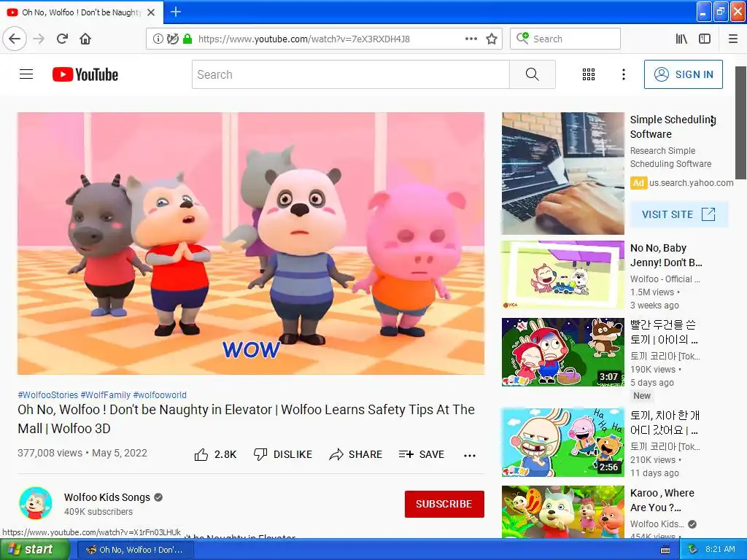The height and width of the screenshot is (560, 747).
Task: Open the YouTube guide hamburger menu
Action: tap(26, 74)
